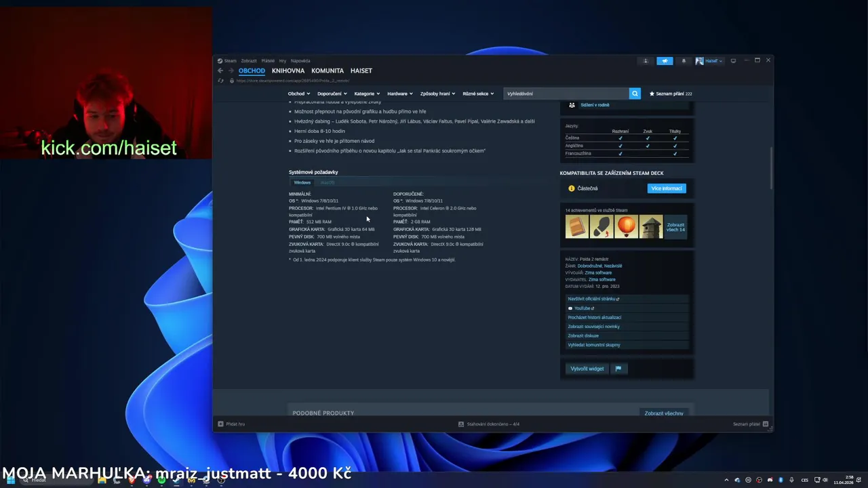
Task: Click the family sharing icon
Action: click(572, 105)
